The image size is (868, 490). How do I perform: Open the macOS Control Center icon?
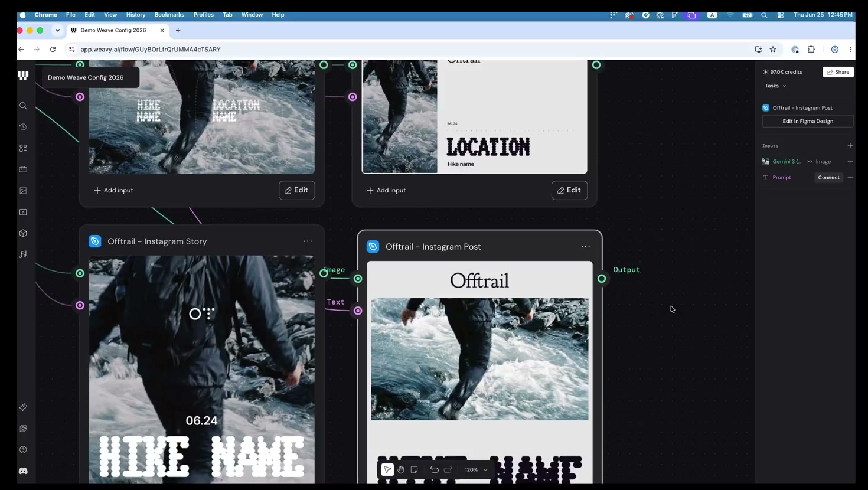click(781, 15)
